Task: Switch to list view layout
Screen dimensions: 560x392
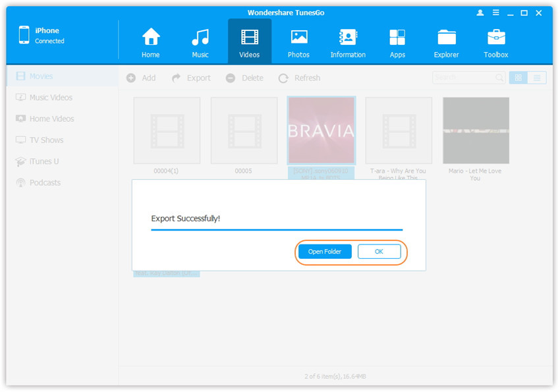Action: coord(537,78)
